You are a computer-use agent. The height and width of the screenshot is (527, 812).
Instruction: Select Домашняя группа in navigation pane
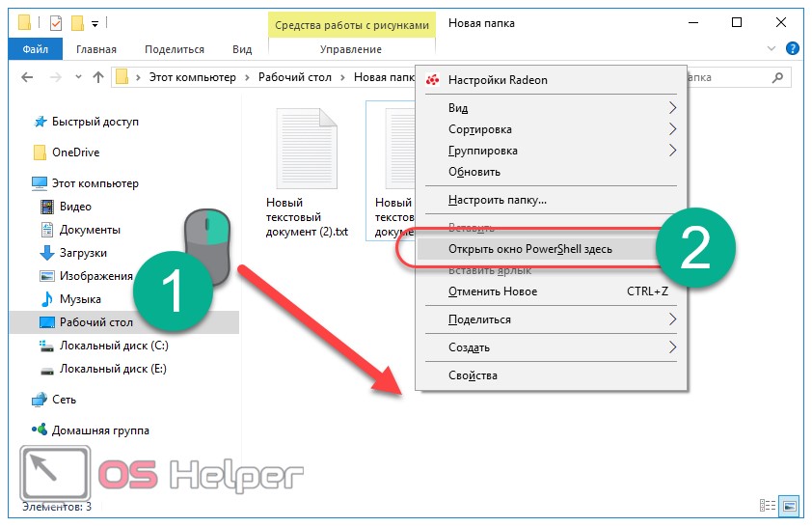pyautogui.click(x=100, y=430)
